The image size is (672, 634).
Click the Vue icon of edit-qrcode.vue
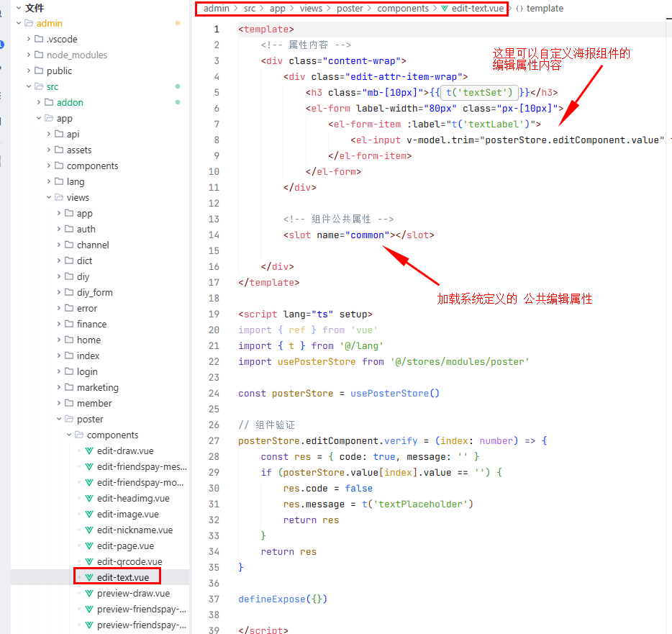tap(89, 562)
